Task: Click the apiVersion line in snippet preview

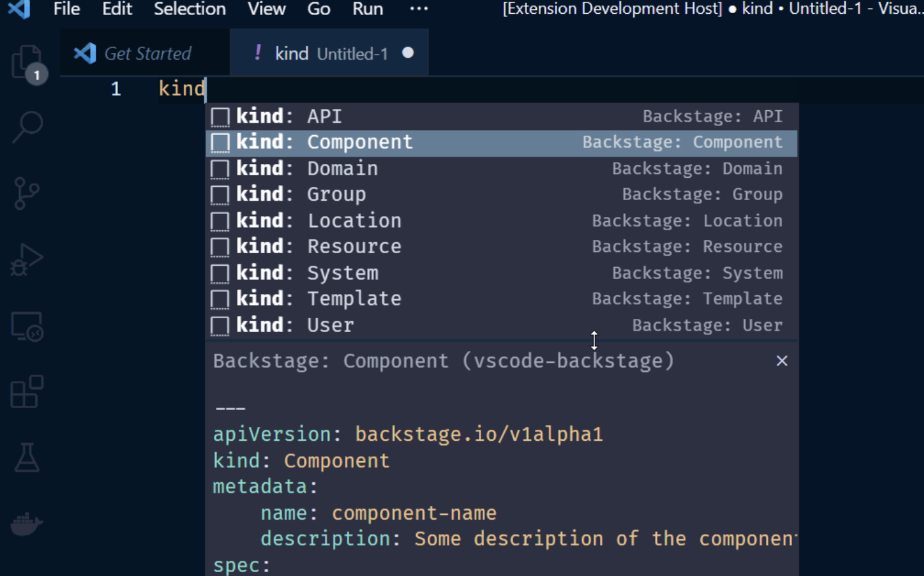Action: [x=408, y=434]
